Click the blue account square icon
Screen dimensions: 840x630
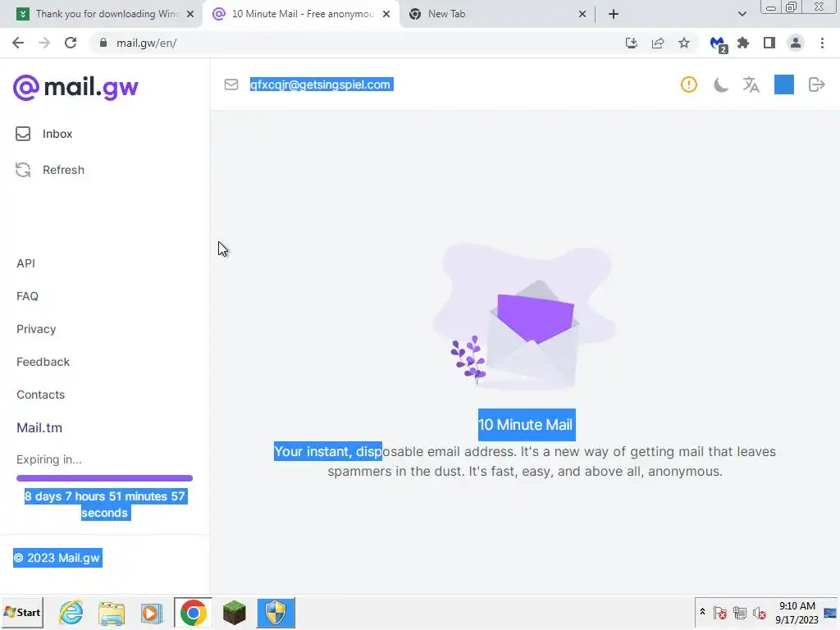(783, 84)
